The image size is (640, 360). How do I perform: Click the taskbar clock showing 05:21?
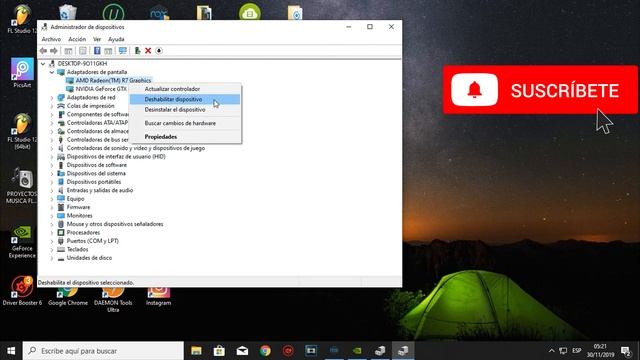pyautogui.click(x=600, y=351)
